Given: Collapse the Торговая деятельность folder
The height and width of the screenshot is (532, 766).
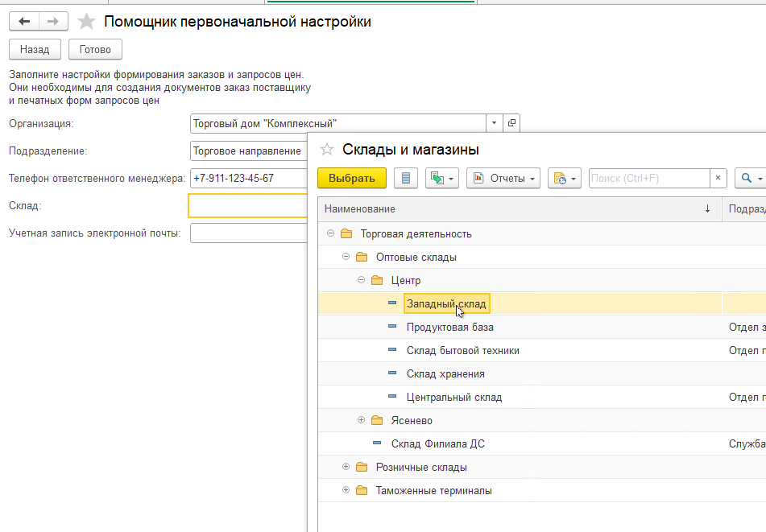Looking at the screenshot, I should [330, 233].
